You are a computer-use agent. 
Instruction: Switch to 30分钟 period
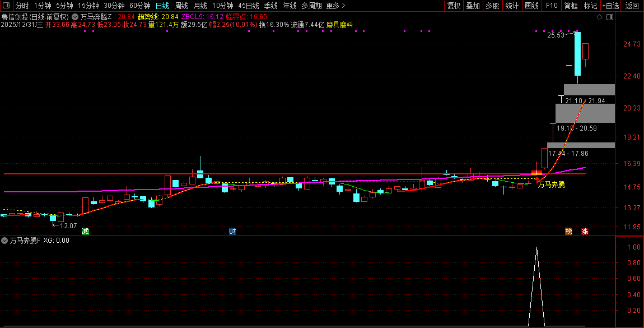click(x=114, y=6)
